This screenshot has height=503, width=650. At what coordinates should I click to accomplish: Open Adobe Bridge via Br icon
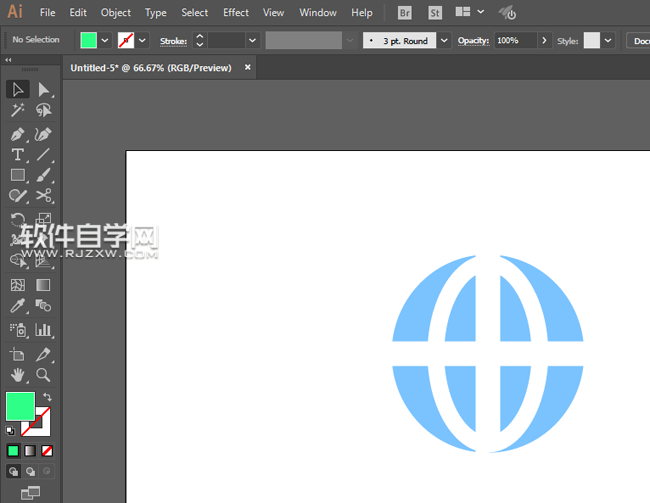coord(404,13)
